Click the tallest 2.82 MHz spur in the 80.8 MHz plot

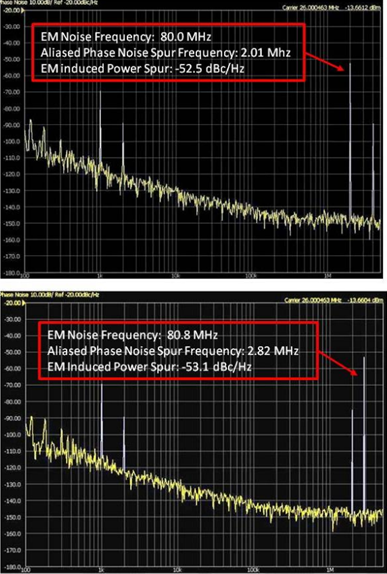[364, 434]
